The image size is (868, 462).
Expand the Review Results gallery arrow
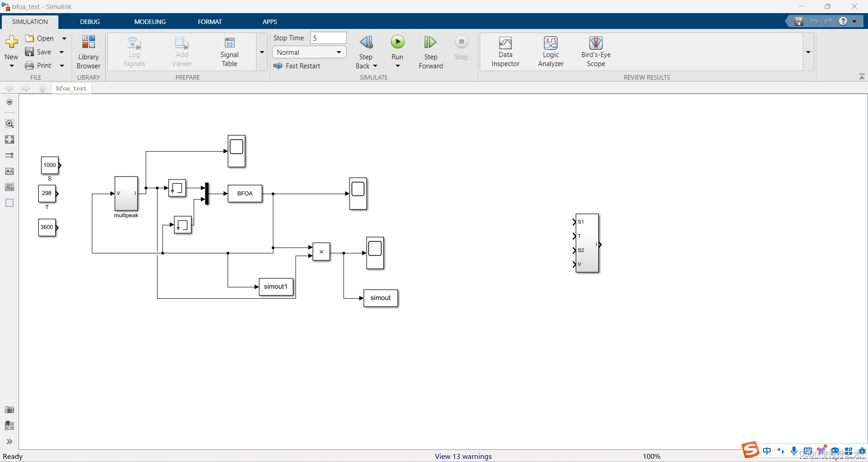[x=808, y=52]
